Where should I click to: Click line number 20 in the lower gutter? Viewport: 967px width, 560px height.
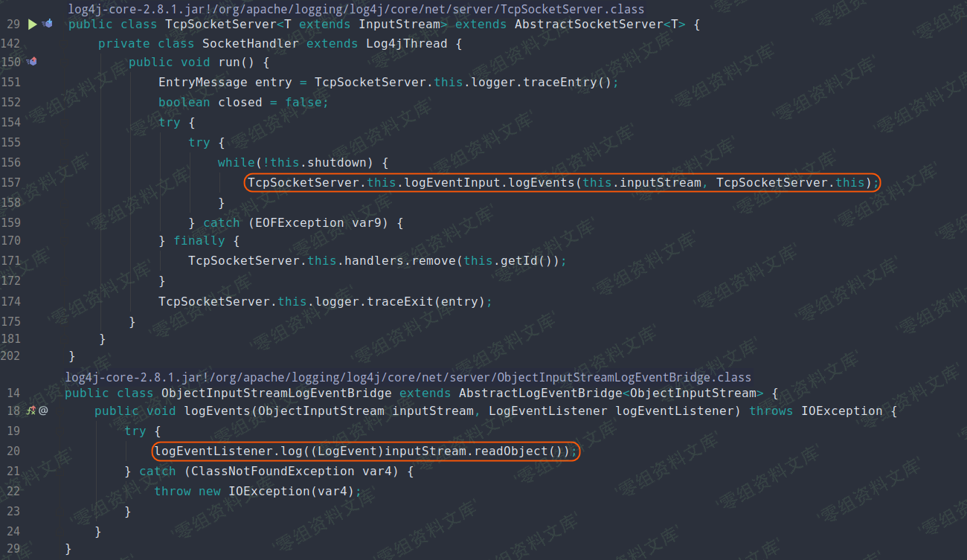coord(13,451)
